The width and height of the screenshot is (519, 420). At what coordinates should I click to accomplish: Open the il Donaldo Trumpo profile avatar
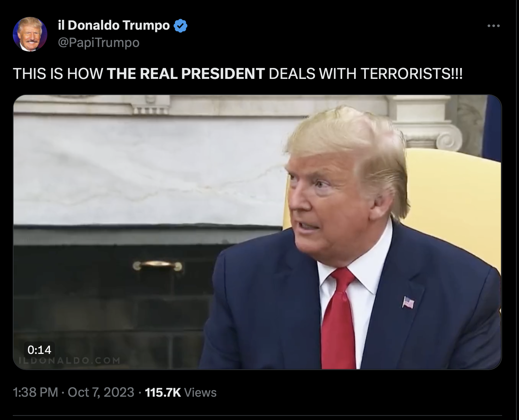pyautogui.click(x=30, y=34)
